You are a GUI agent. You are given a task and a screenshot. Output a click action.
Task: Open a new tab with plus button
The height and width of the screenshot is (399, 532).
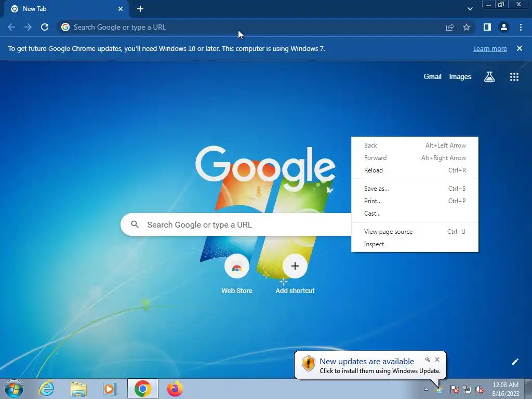140,9
